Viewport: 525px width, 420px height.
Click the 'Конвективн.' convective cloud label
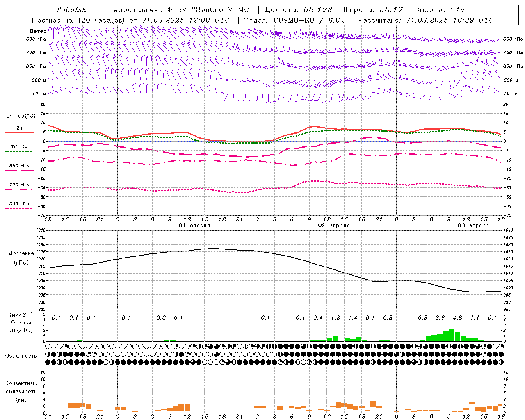(21, 383)
